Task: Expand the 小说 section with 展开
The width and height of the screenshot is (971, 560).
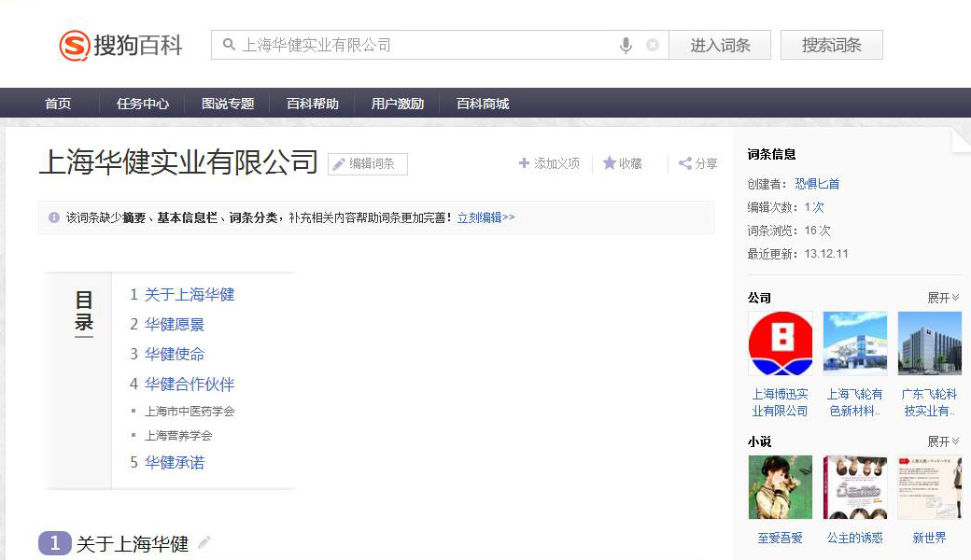Action: (x=943, y=441)
